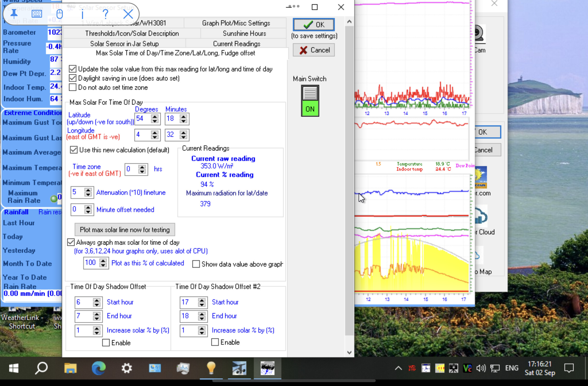Click the mouse icon in remote toolbar
588x386 pixels.
tap(60, 14)
